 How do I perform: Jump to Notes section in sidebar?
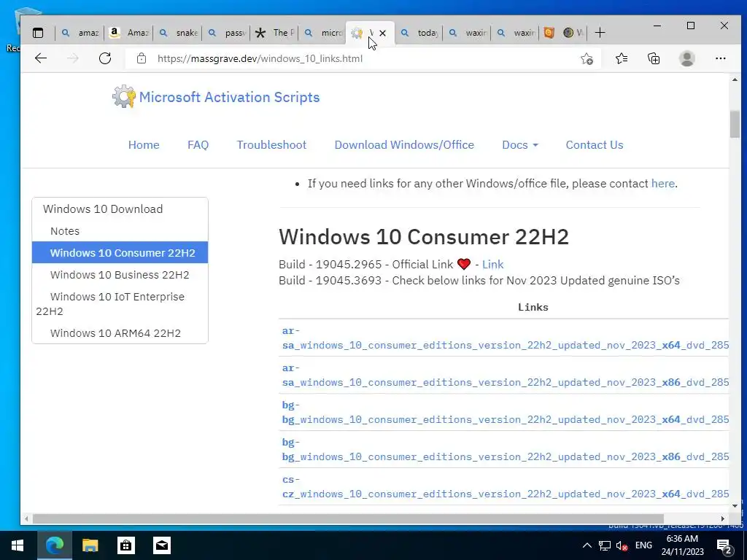pos(65,231)
